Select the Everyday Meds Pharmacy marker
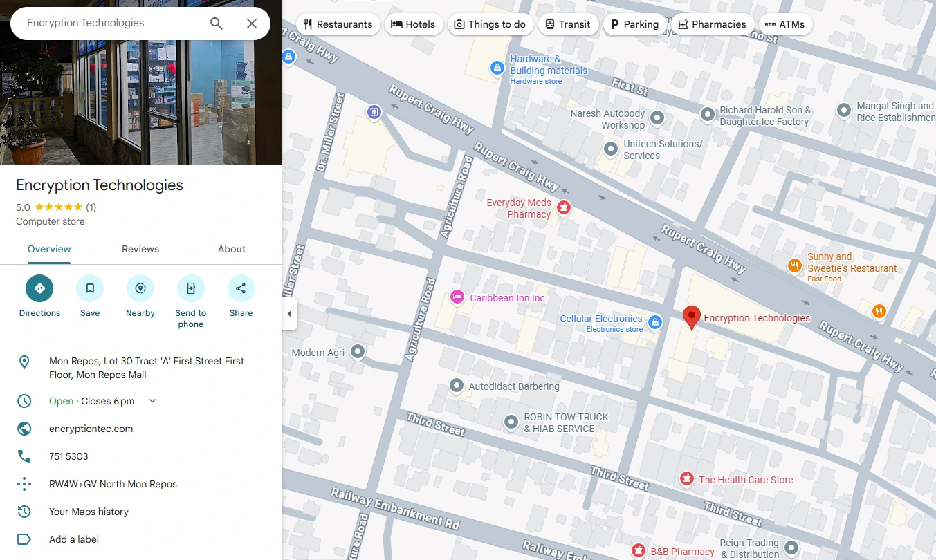The width and height of the screenshot is (936, 560). click(x=564, y=207)
